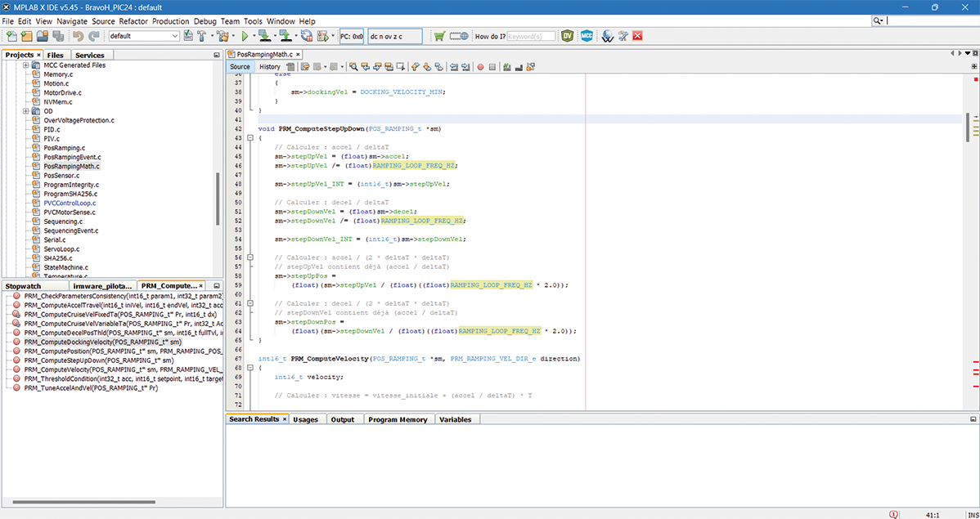Image resolution: width=980 pixels, height=519 pixels.
Task: Click the How do I keyword field
Action: (x=531, y=36)
